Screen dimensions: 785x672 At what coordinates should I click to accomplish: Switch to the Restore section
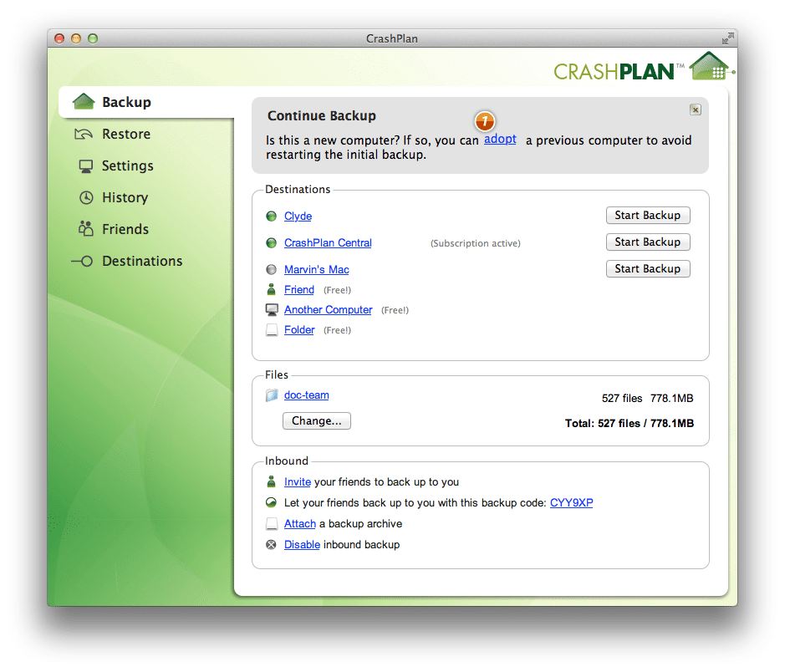126,134
